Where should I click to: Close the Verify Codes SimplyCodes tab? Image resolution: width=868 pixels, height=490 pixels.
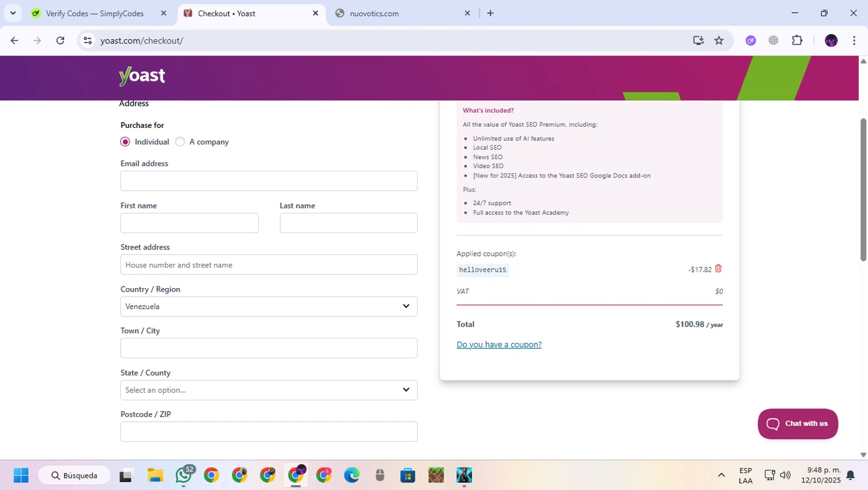pos(164,13)
